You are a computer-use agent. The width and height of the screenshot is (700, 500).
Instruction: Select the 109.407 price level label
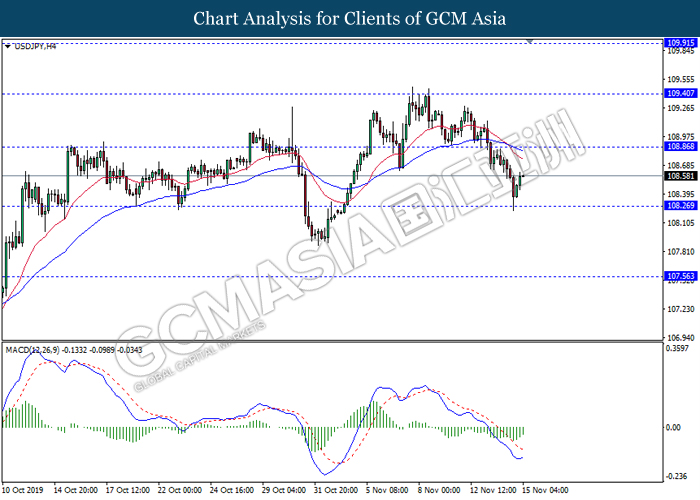pyautogui.click(x=680, y=93)
